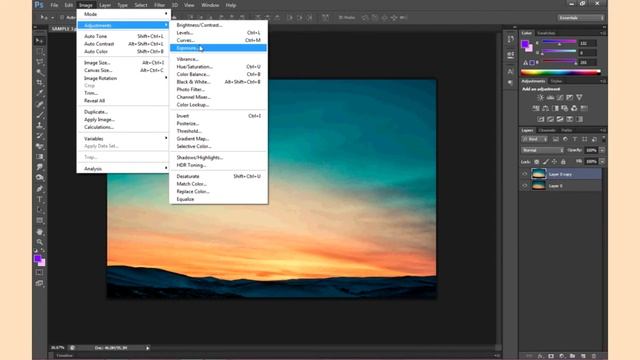The height and width of the screenshot is (360, 640).
Task: Change the screen mode icon in toolbar
Action: (x=40, y=283)
